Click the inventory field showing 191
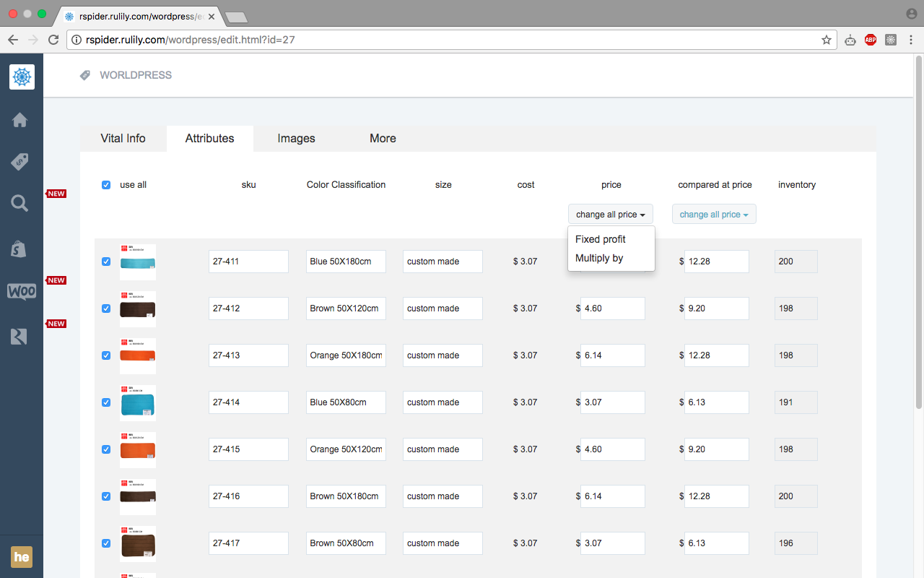 pyautogui.click(x=796, y=402)
